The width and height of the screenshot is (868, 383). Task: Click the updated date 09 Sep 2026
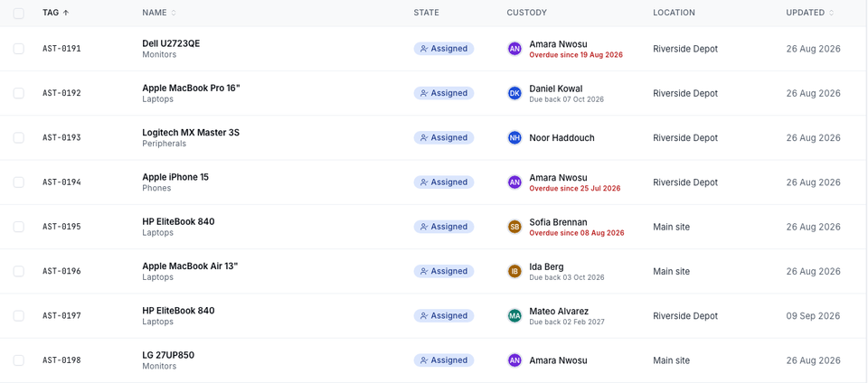pyautogui.click(x=813, y=315)
